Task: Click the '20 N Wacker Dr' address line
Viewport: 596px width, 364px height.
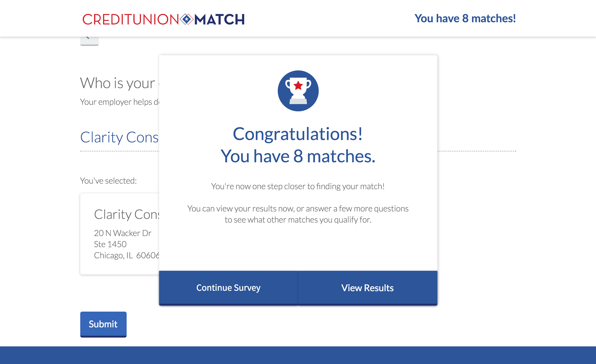Action: coord(123,233)
